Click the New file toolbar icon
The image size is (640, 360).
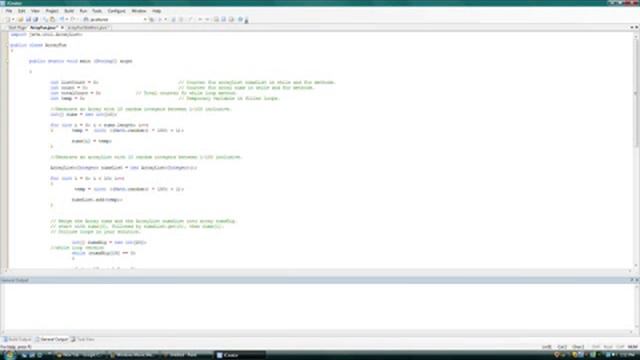[x=8, y=20]
